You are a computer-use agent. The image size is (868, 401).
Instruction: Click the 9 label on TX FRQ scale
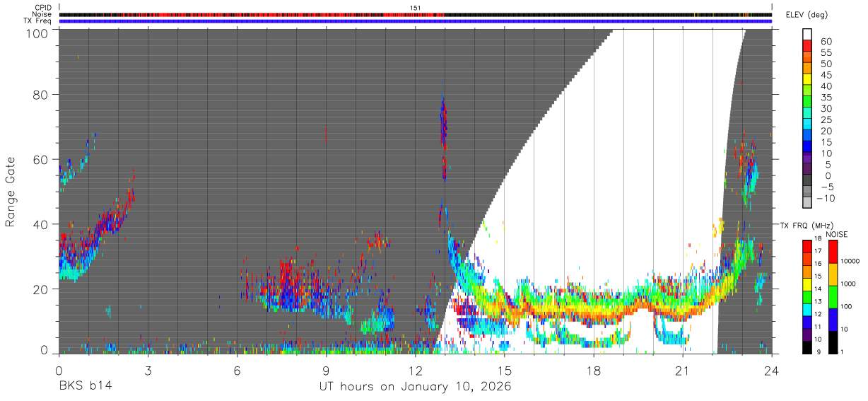pyautogui.click(x=818, y=351)
